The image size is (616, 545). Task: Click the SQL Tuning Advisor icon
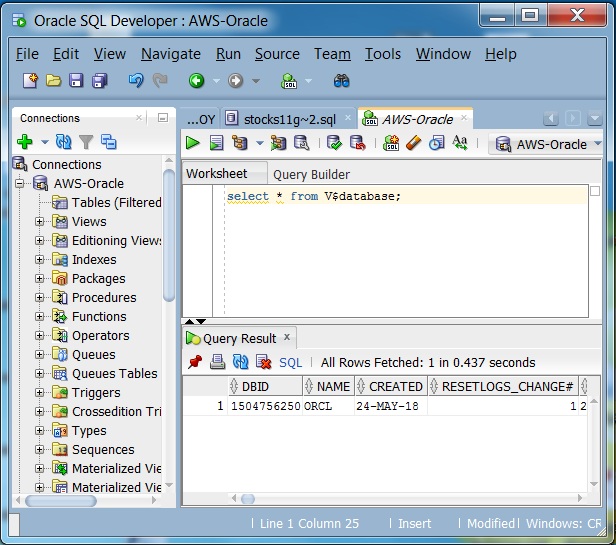(302, 143)
